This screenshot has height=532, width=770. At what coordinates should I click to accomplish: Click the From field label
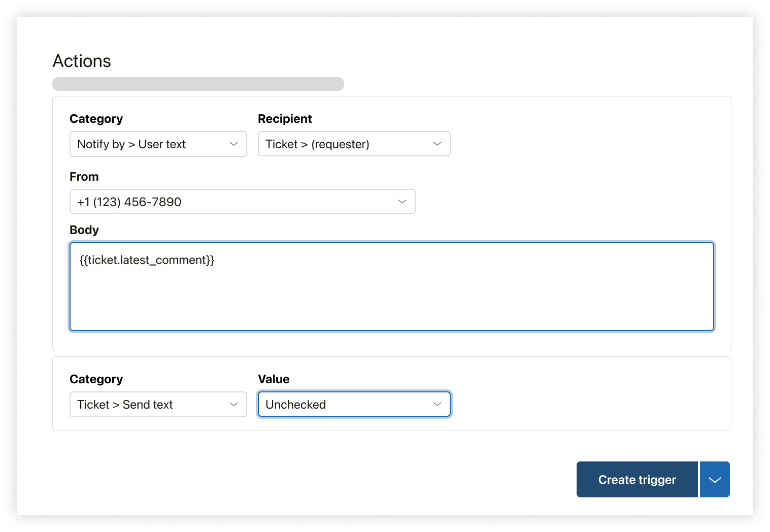click(x=84, y=177)
